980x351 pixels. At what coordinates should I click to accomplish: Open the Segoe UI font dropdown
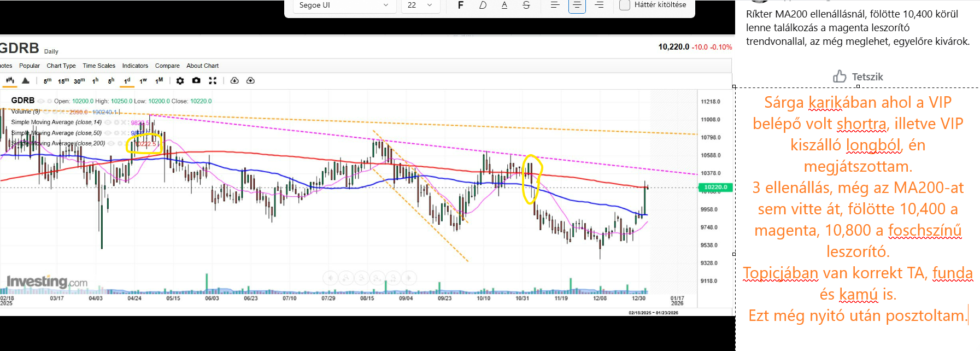344,5
